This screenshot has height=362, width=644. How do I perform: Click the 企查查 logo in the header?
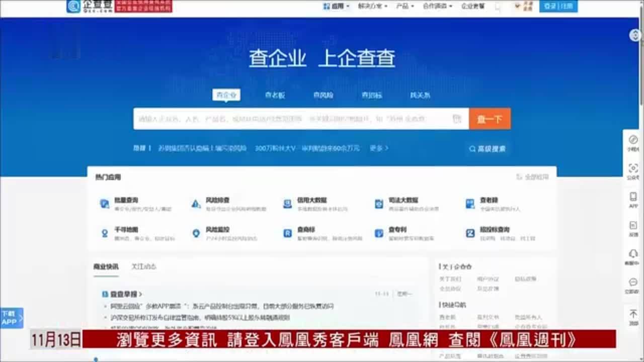89,6
